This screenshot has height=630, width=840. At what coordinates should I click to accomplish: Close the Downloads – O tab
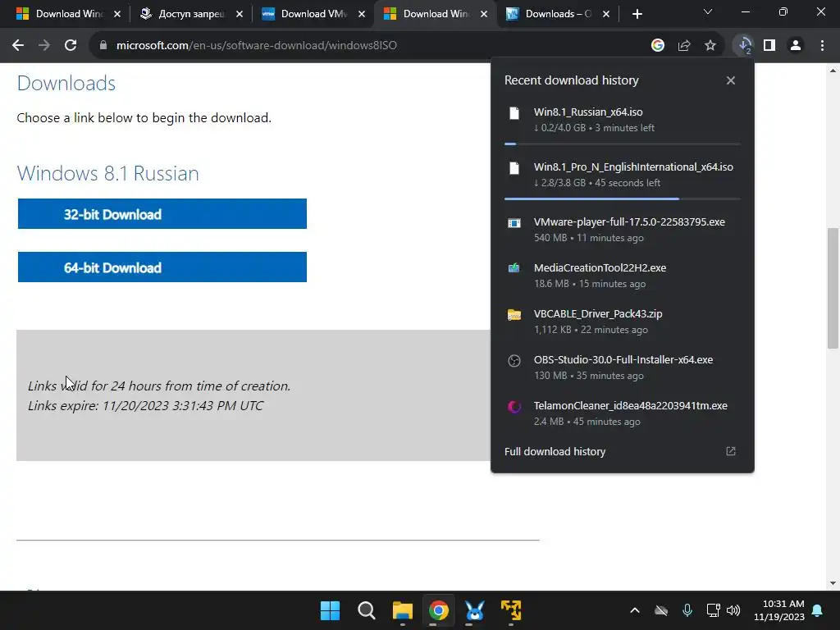coord(606,14)
